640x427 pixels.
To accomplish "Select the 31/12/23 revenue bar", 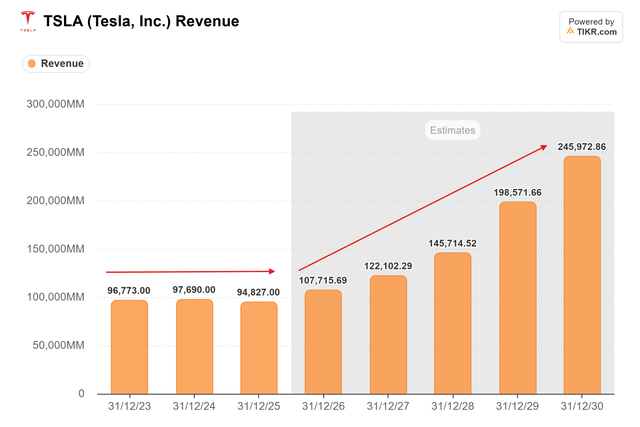I will coord(129,347).
